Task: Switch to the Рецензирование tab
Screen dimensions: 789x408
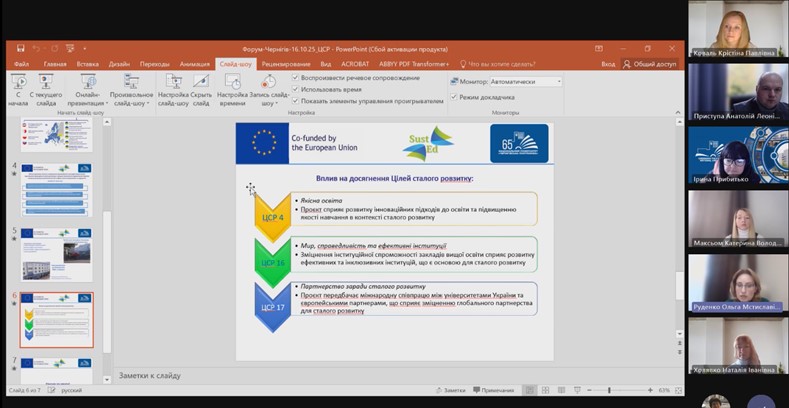Action: (286, 63)
